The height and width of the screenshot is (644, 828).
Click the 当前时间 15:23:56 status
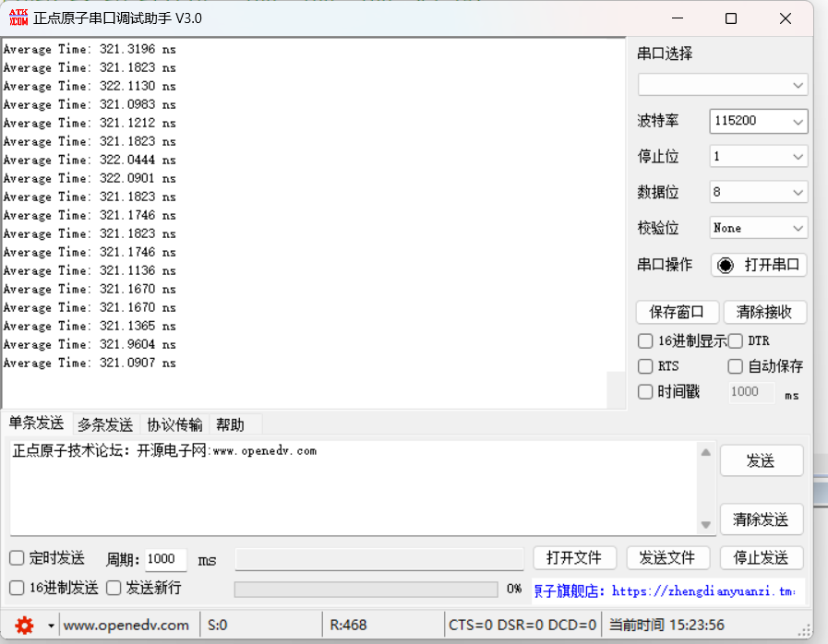(667, 626)
